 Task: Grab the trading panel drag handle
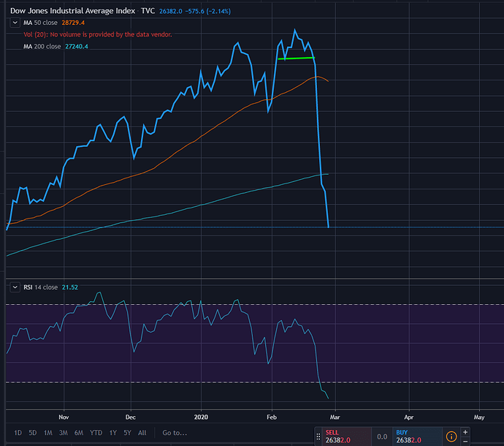[x=318, y=436]
